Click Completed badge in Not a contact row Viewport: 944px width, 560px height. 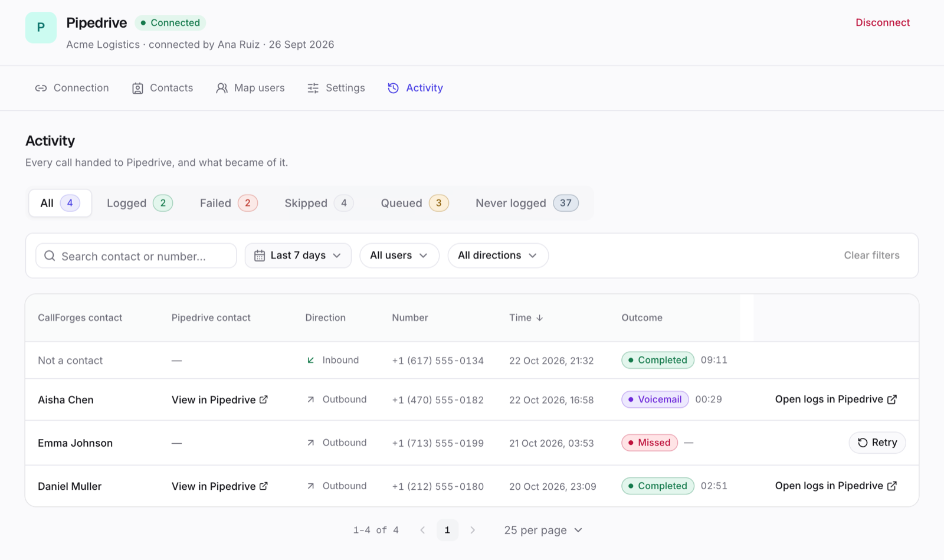(658, 360)
